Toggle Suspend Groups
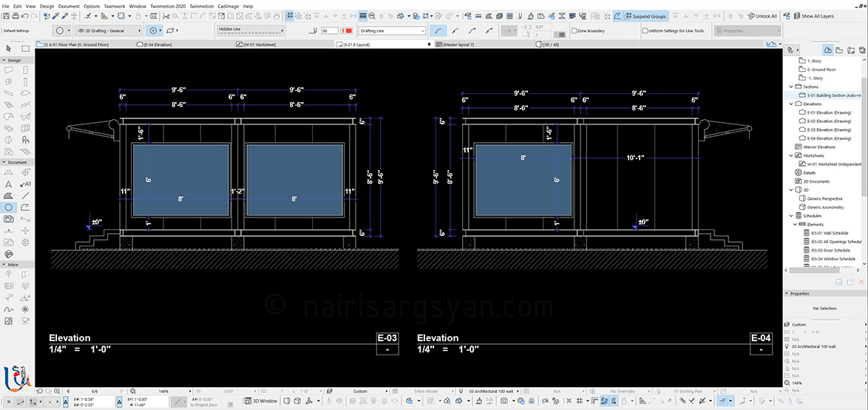The image size is (868, 410). coord(645,16)
